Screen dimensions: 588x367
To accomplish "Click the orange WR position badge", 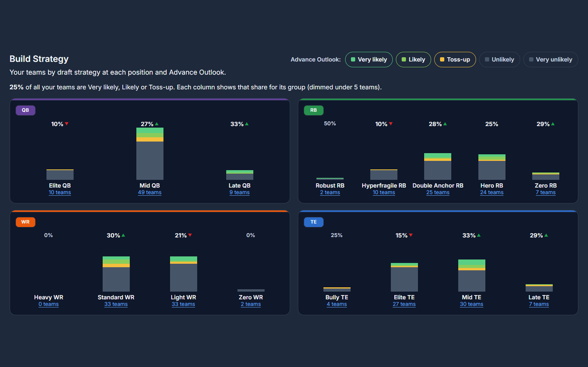I will coord(25,222).
